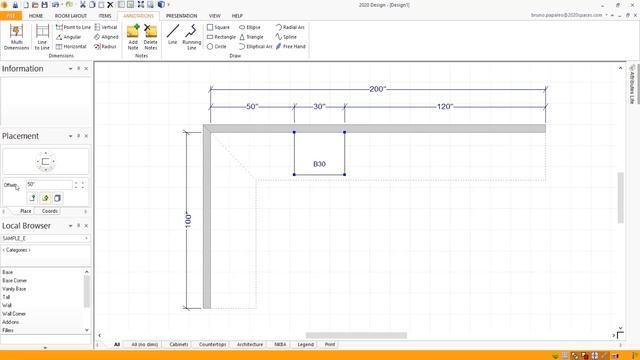This screenshot has height=360, width=640.
Task: Select Wall Corner category
Action: pos(14,314)
